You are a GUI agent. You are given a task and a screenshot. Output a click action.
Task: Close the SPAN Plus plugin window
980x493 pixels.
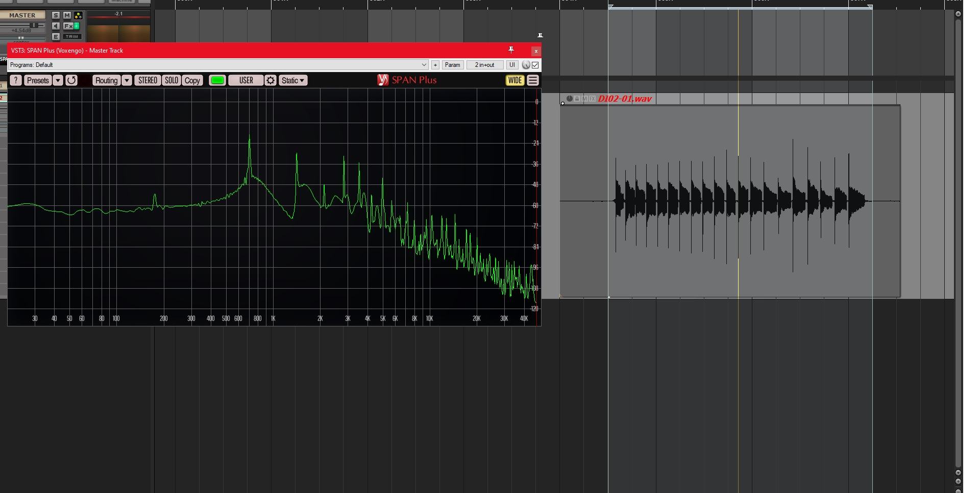coord(535,51)
